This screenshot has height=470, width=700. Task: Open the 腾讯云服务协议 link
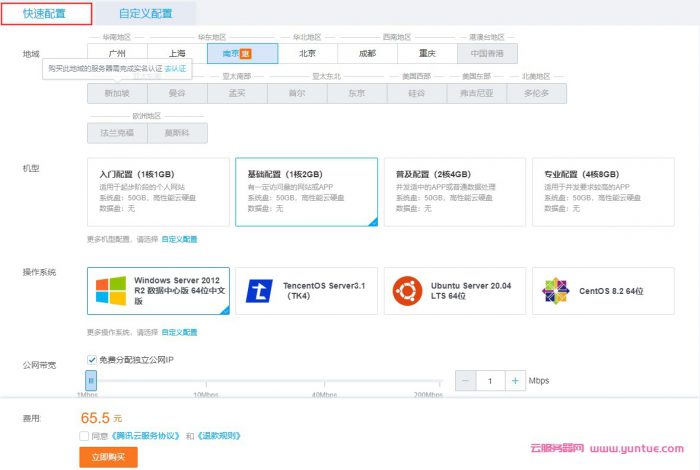[146, 436]
